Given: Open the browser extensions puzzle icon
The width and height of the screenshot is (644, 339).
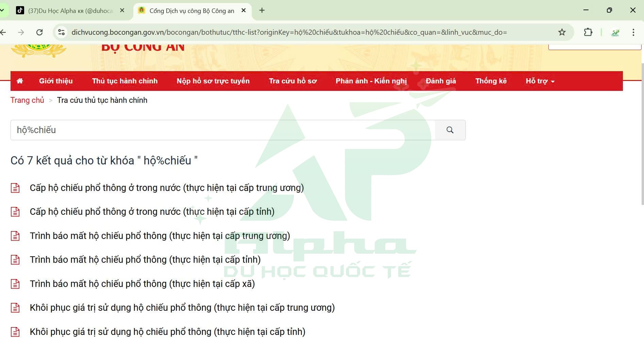Looking at the screenshot, I should click(x=588, y=32).
